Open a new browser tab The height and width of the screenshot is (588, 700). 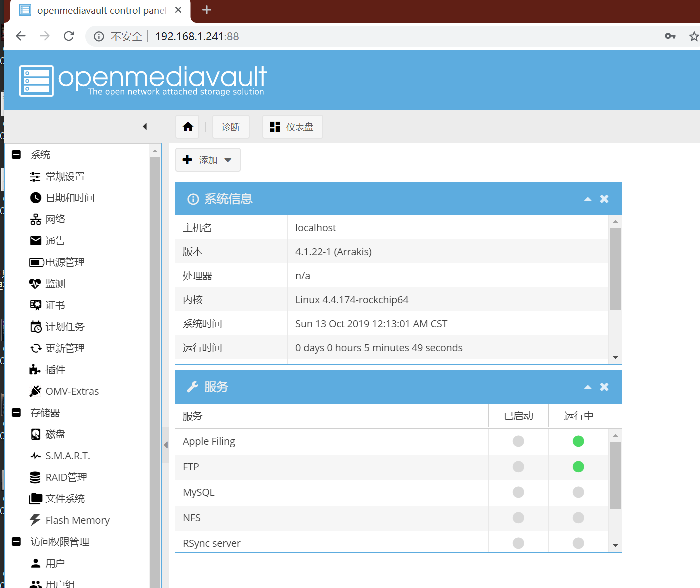click(x=207, y=10)
